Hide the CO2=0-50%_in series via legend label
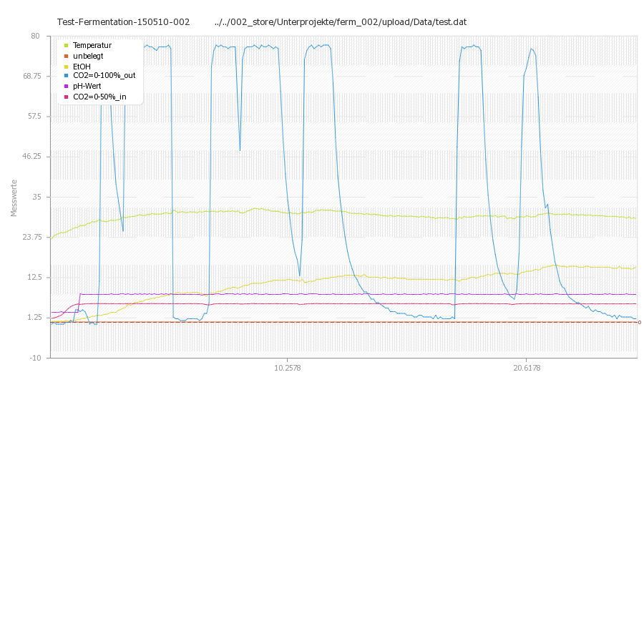644x644 pixels. coord(100,96)
